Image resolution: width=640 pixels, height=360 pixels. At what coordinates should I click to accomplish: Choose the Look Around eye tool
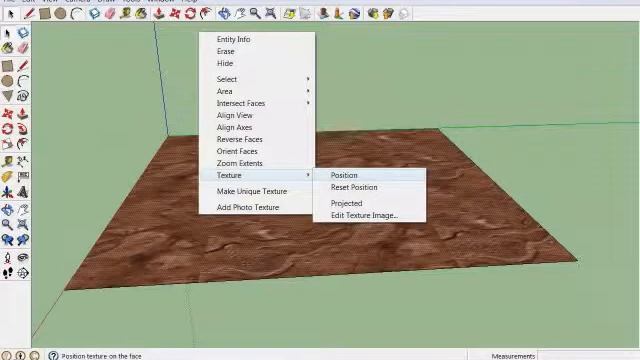pos(23,258)
